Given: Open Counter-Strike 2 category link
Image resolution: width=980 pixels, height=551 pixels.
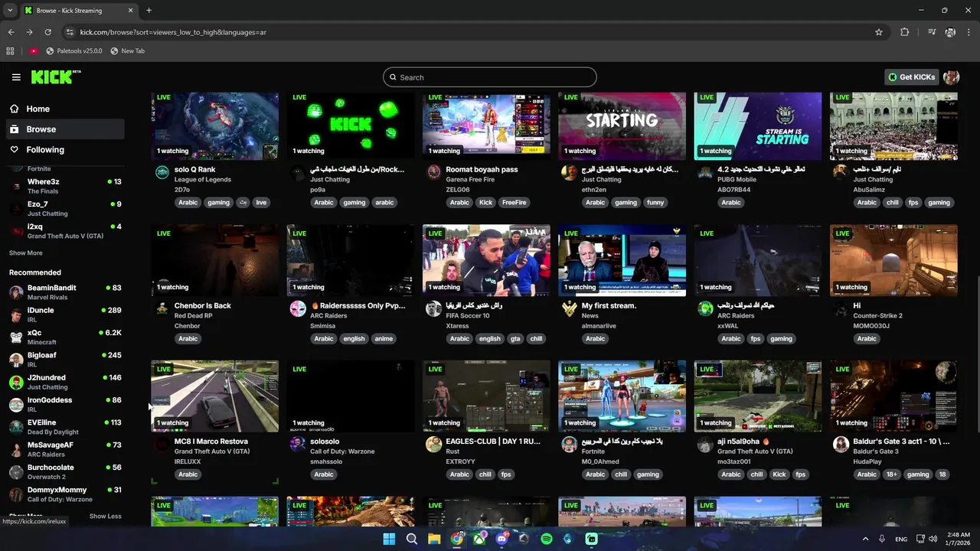Looking at the screenshot, I should pos(878,315).
